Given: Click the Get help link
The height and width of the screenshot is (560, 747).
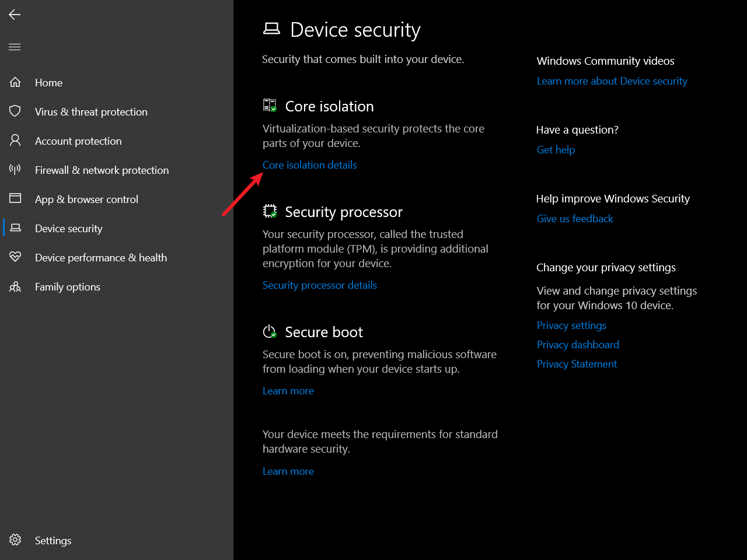Looking at the screenshot, I should tap(556, 150).
